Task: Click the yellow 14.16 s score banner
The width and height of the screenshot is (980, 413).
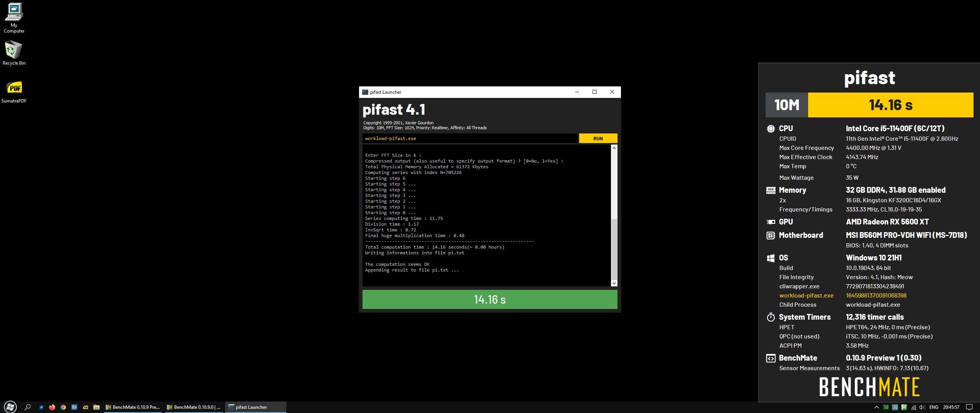Action: [890, 105]
